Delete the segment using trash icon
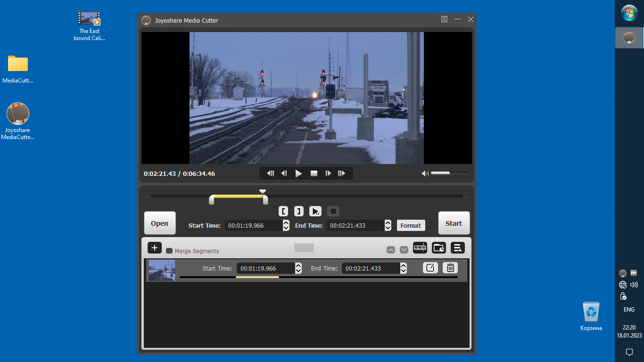 [450, 268]
